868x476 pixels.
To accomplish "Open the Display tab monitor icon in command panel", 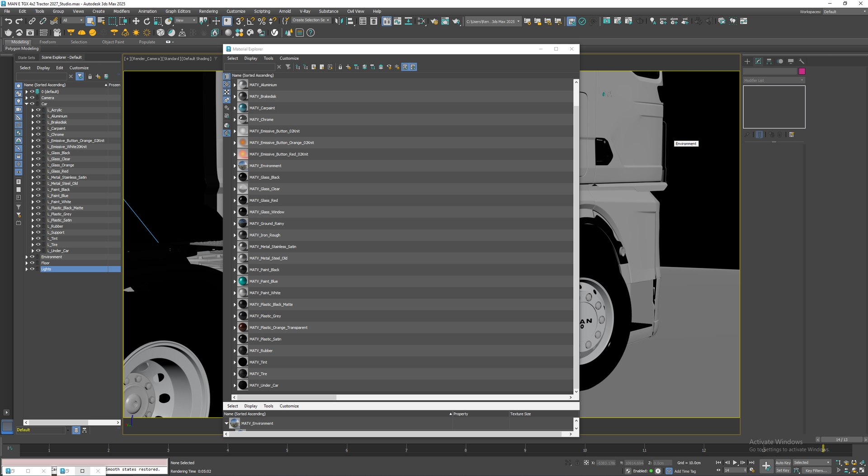I will (x=791, y=61).
